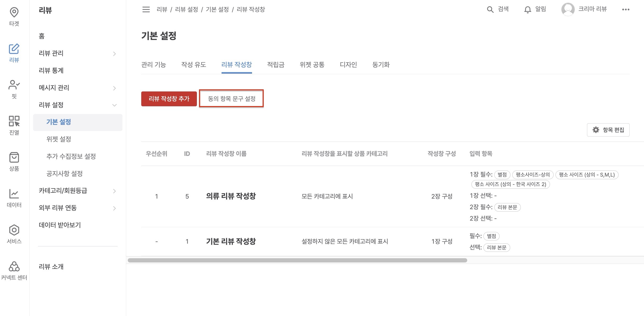This screenshot has height=316, width=644.
Task: Expand the 외부 리뷰 연동 menu chevron
Action: click(114, 208)
